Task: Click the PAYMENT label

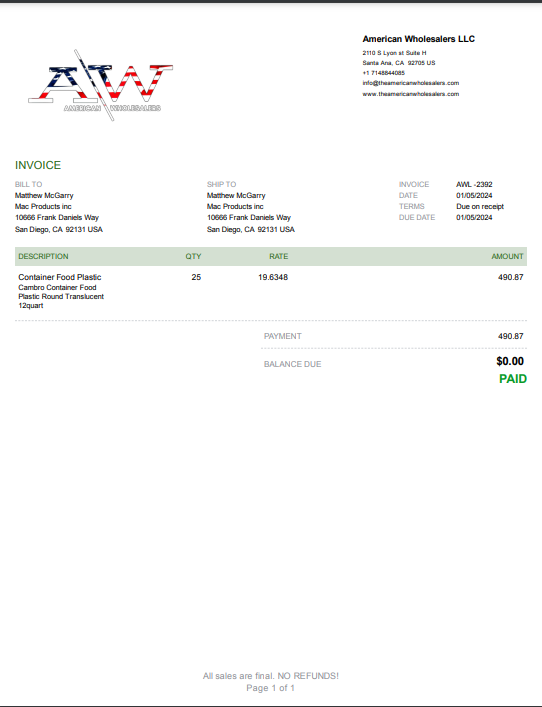Action: pos(283,336)
